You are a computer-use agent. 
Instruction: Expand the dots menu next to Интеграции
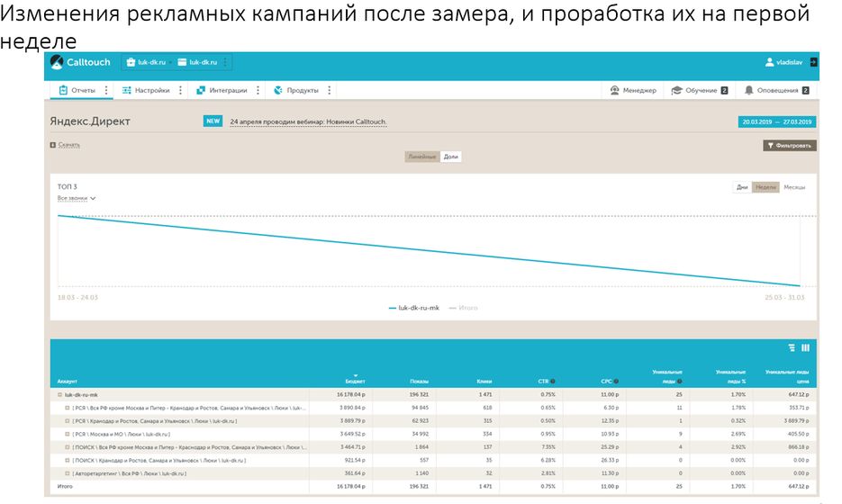(258, 90)
